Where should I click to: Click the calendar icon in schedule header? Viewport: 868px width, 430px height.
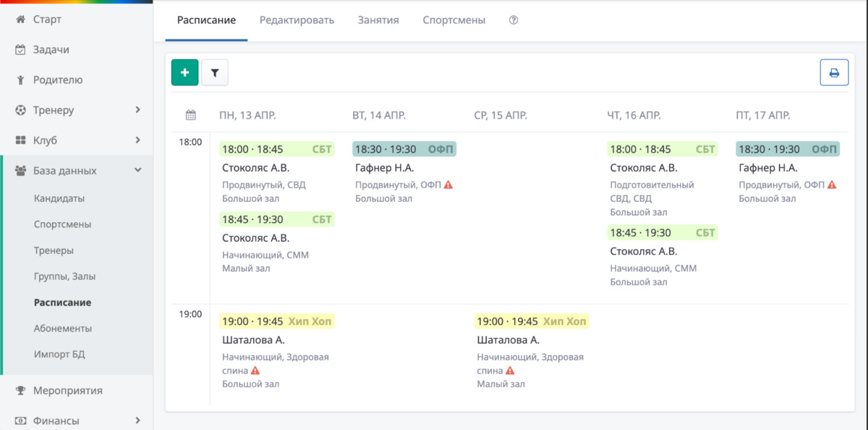(x=191, y=115)
